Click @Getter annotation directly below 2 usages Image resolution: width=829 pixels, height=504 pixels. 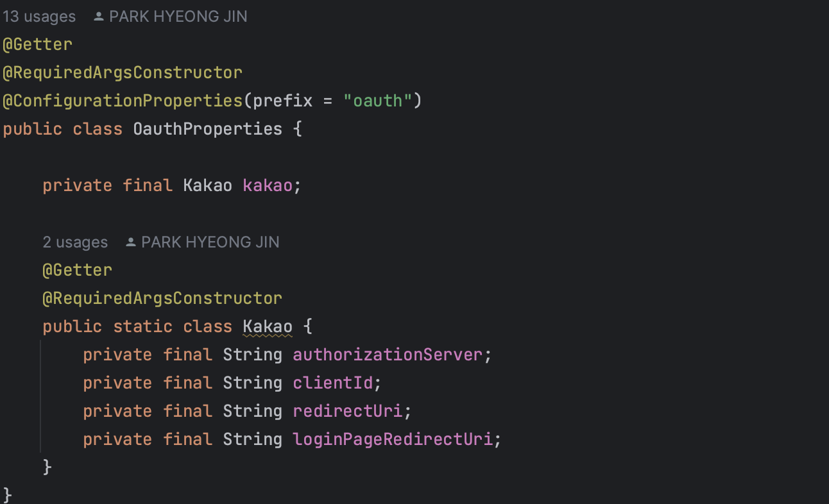[78, 270]
